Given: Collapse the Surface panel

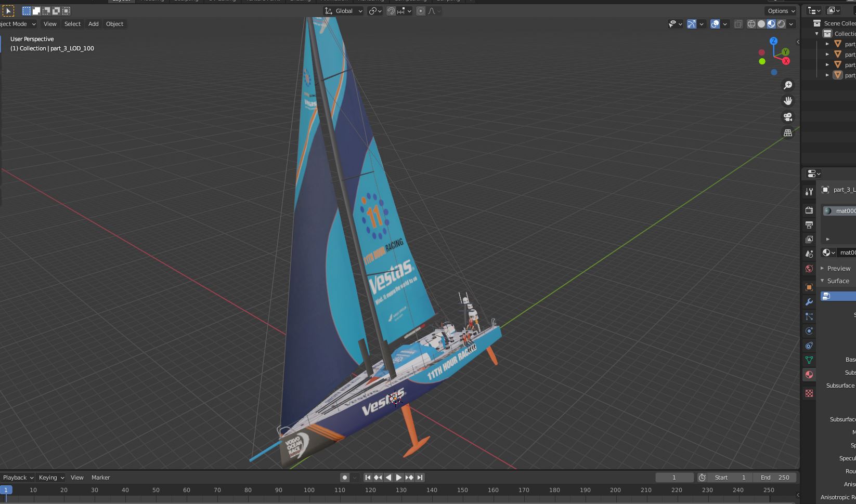Looking at the screenshot, I should point(838,281).
